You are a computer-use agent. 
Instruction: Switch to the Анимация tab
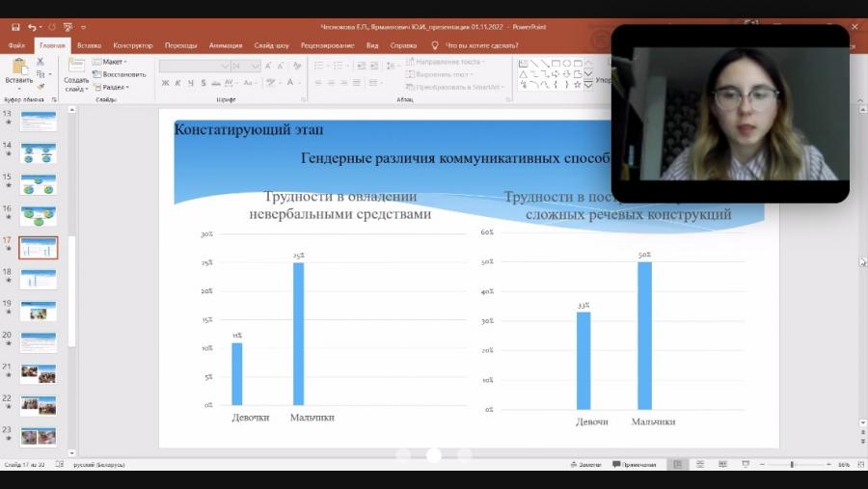click(x=226, y=45)
